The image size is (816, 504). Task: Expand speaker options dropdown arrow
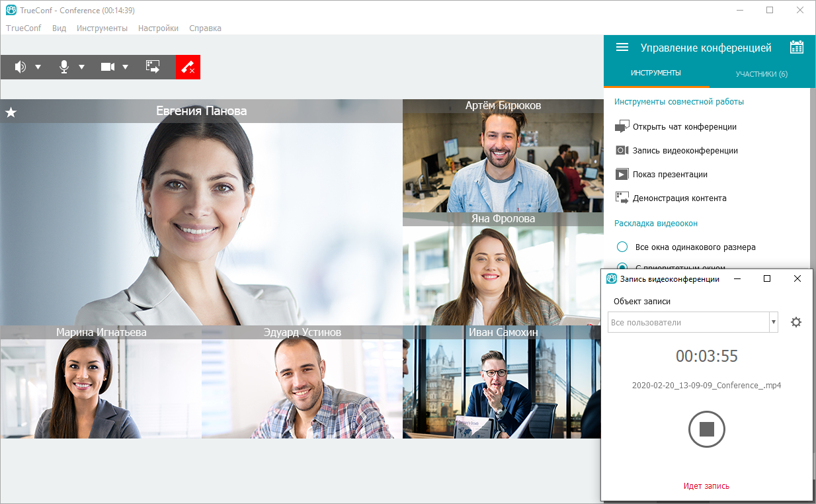[x=38, y=67]
